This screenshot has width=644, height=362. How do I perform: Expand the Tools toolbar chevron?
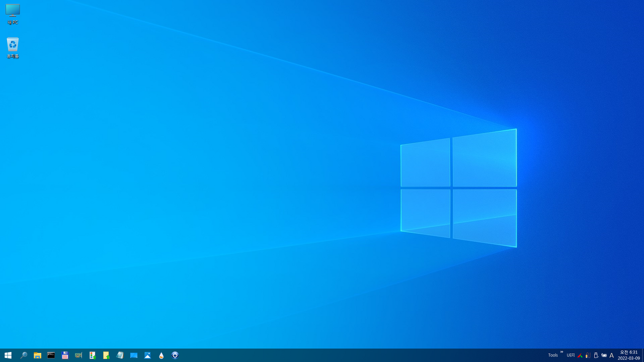click(x=561, y=352)
